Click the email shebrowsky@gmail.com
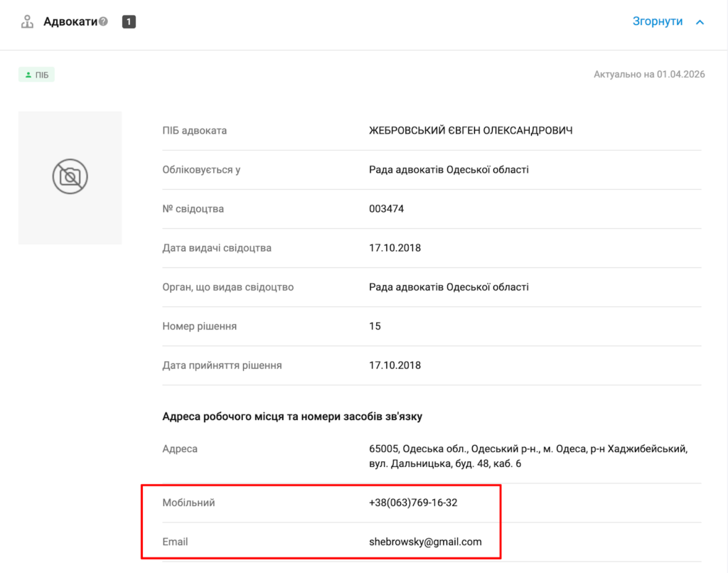This screenshot has width=728, height=573. coord(425,542)
